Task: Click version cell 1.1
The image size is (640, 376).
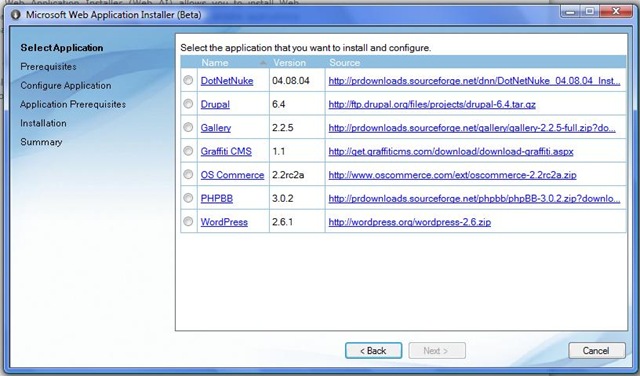Action: [x=297, y=151]
